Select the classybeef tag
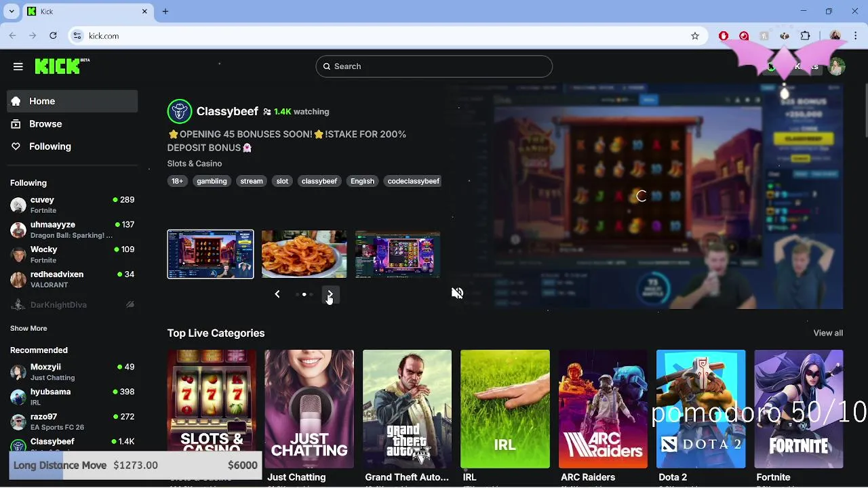868x488 pixels. (319, 181)
